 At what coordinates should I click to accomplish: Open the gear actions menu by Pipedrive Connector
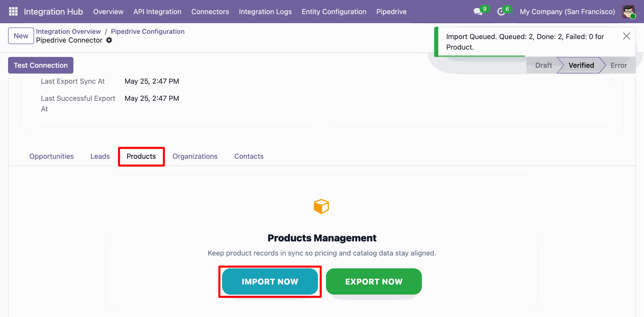click(x=109, y=40)
